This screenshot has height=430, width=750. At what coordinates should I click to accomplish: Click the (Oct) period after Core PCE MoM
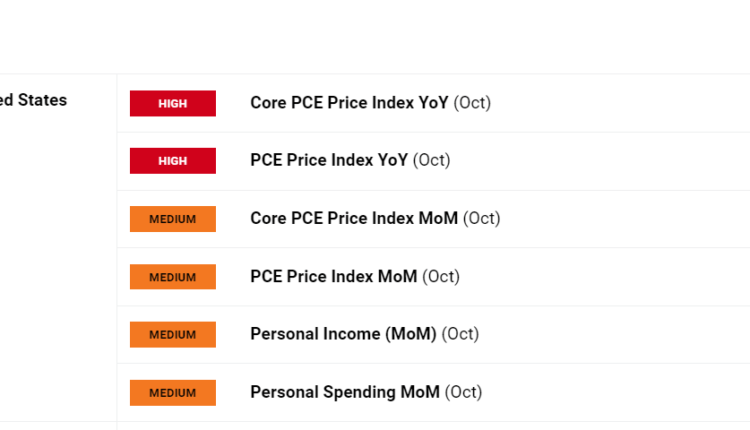point(482,219)
